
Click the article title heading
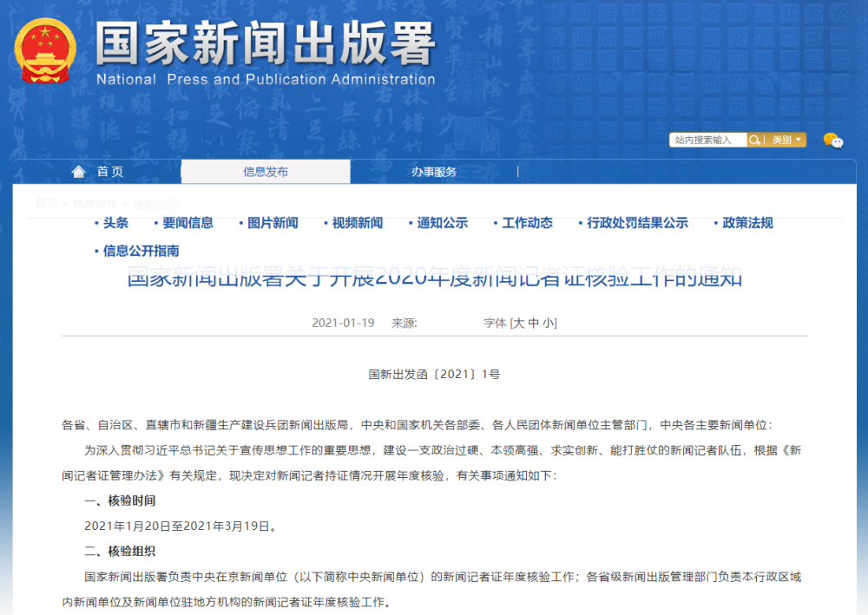click(x=435, y=277)
